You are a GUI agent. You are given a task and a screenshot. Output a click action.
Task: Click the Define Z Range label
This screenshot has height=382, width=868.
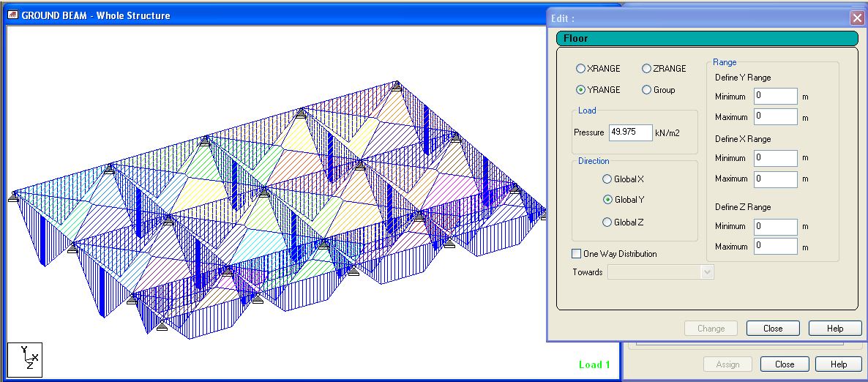[742, 207]
